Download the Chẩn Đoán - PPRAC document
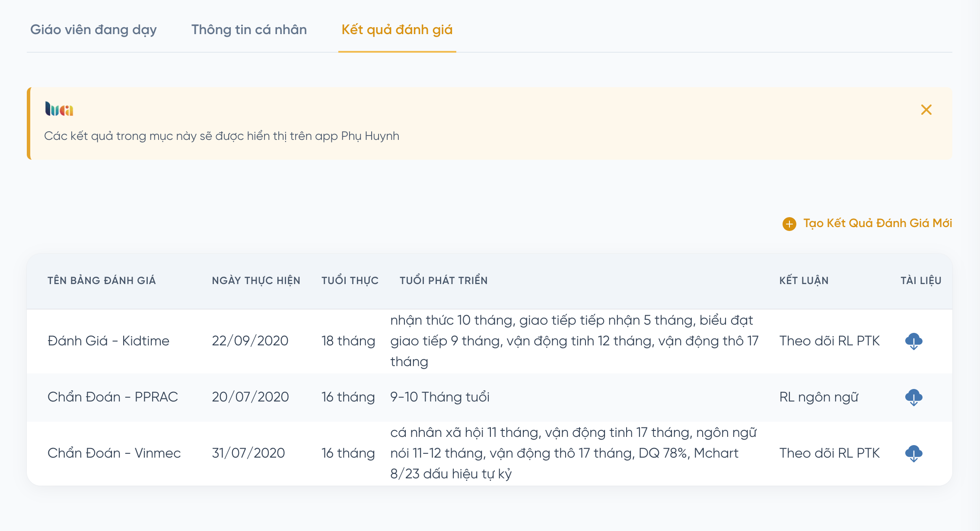The height and width of the screenshot is (531, 980). pos(913,397)
